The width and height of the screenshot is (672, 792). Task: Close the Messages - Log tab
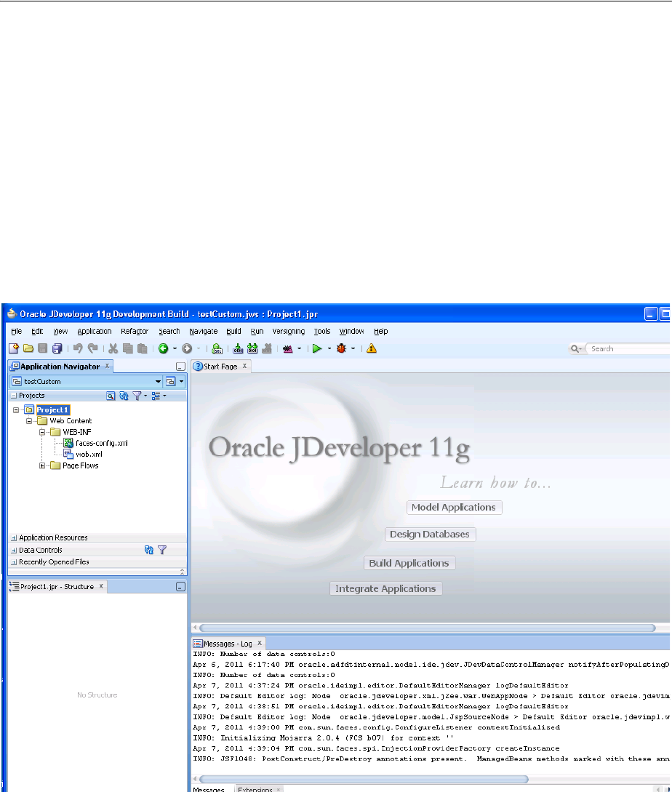260,644
